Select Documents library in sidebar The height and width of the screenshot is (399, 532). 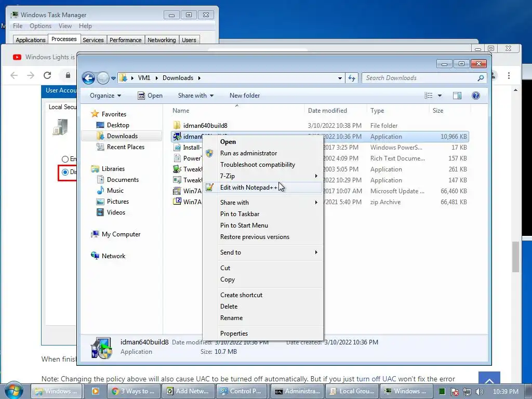point(123,179)
